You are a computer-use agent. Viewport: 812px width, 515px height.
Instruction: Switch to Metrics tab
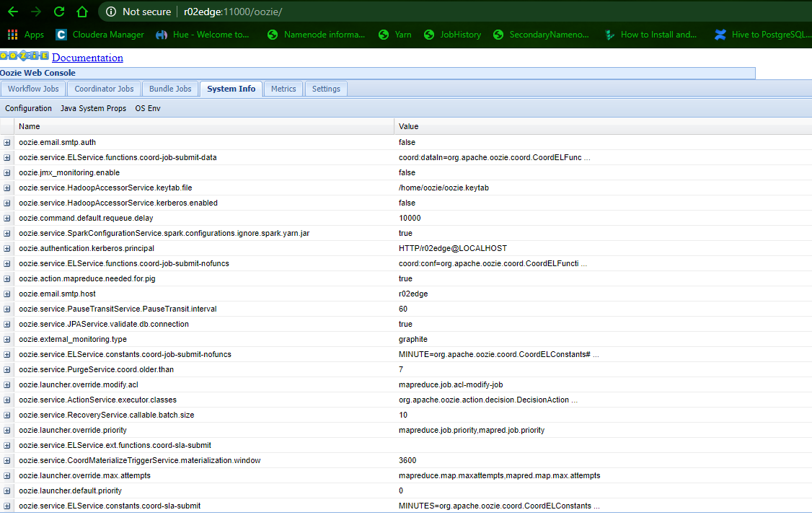[x=283, y=89]
